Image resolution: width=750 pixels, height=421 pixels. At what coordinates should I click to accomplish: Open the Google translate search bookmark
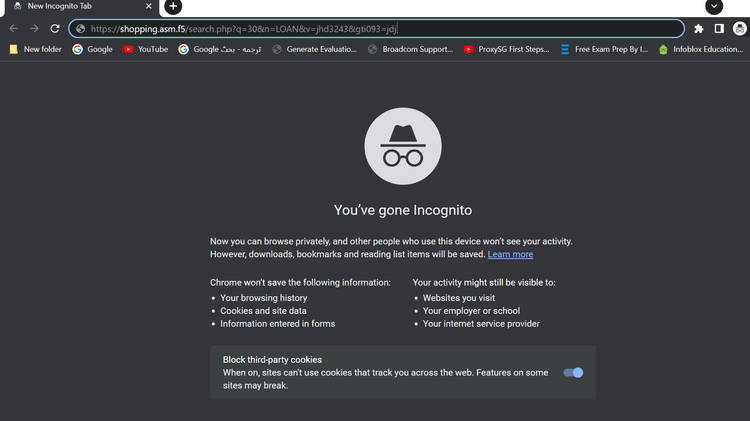[220, 49]
